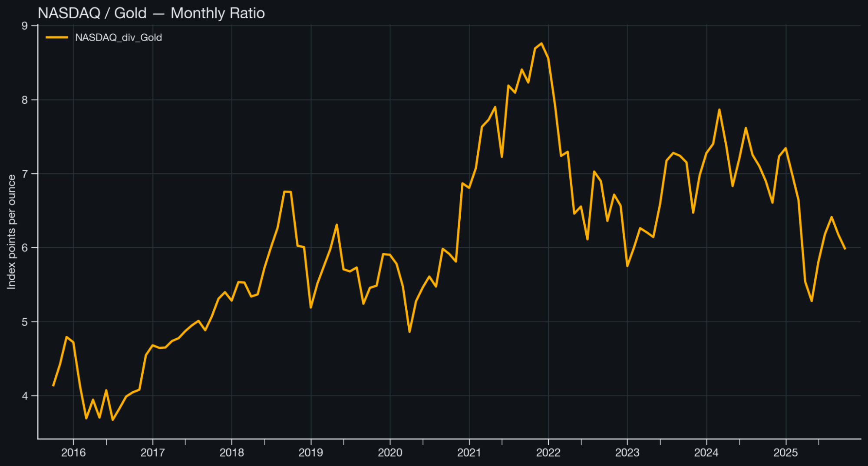Image resolution: width=868 pixels, height=466 pixels.
Task: Click the NASDAQ_div_Gold legend label
Action: click(x=118, y=38)
